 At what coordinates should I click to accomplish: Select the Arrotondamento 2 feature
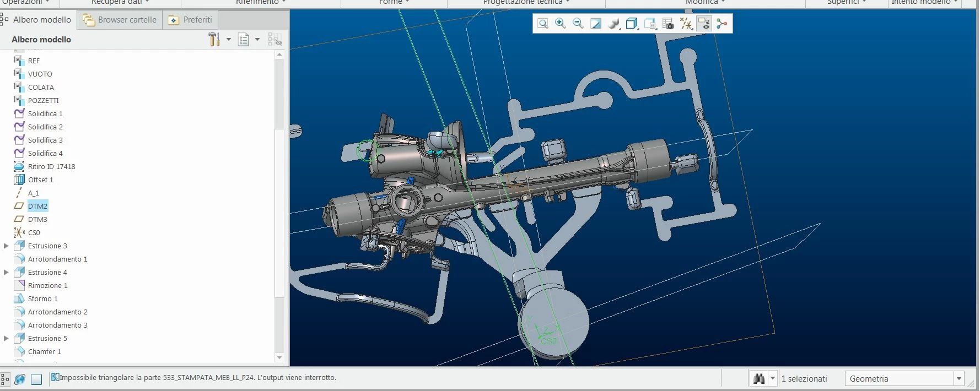coord(57,312)
